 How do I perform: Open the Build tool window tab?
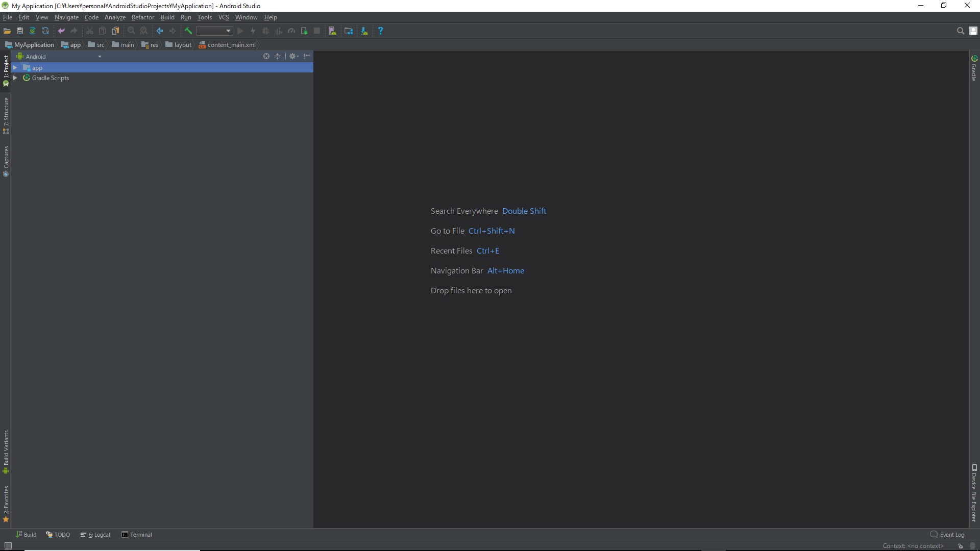point(26,535)
